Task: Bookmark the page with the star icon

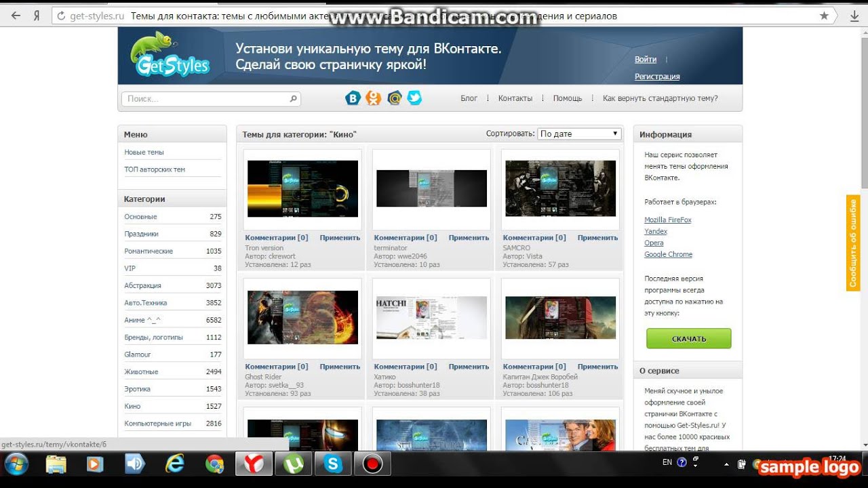Action: point(824,16)
